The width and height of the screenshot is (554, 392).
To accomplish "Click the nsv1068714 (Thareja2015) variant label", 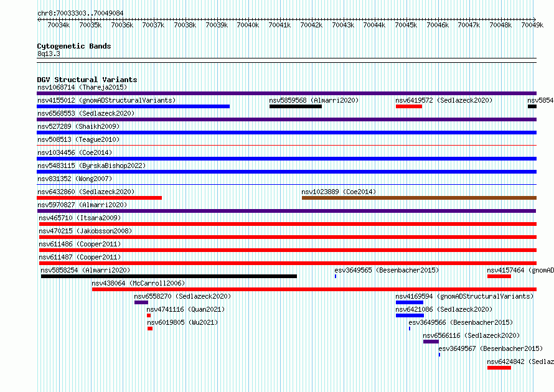I will (82, 87).
